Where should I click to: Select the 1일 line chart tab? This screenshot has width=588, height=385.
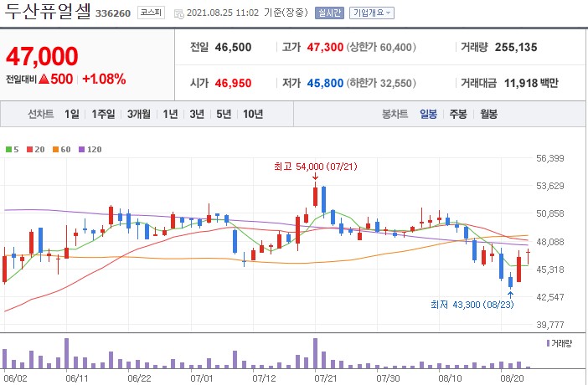[72, 114]
